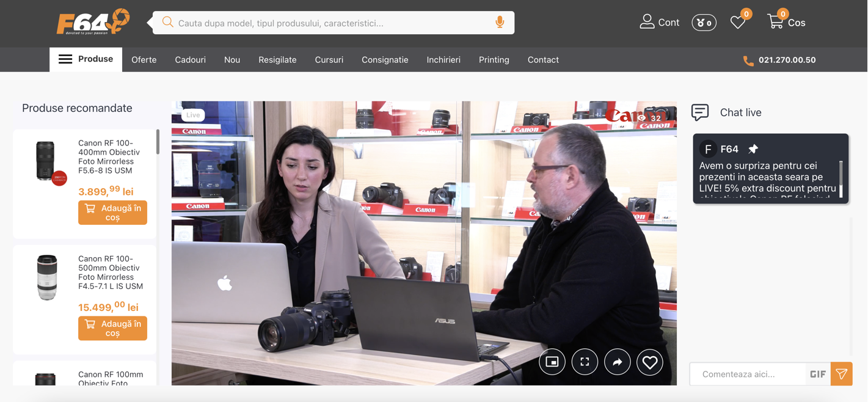The height and width of the screenshot is (402, 868).
Task: Open the wishlist heart icon in header
Action: click(x=738, y=23)
